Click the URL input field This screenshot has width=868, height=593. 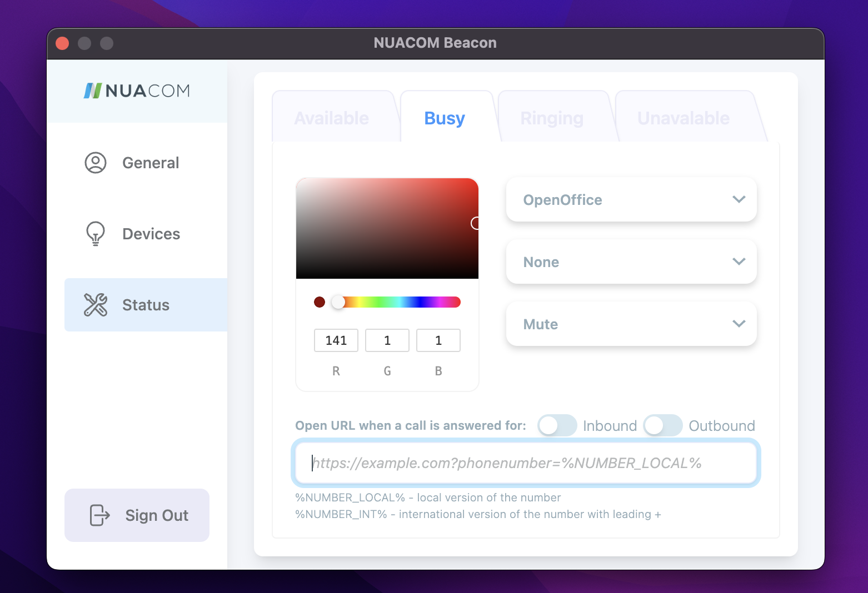click(x=526, y=463)
